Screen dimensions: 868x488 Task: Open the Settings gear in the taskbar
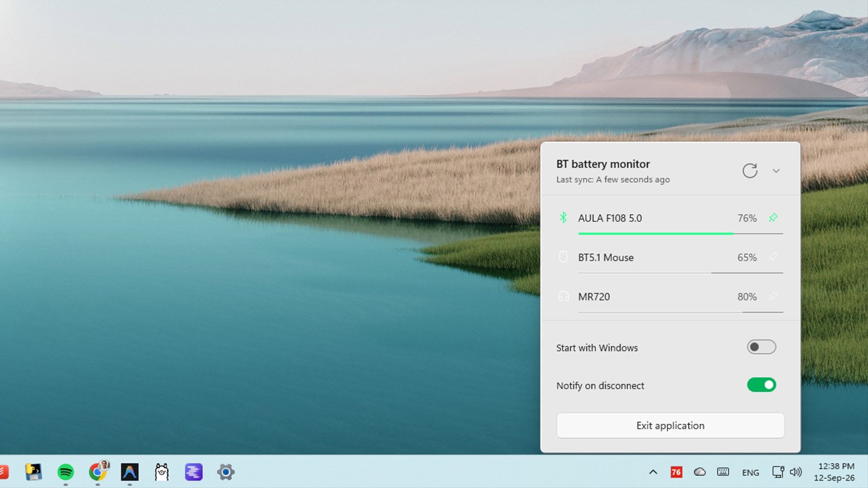click(226, 471)
